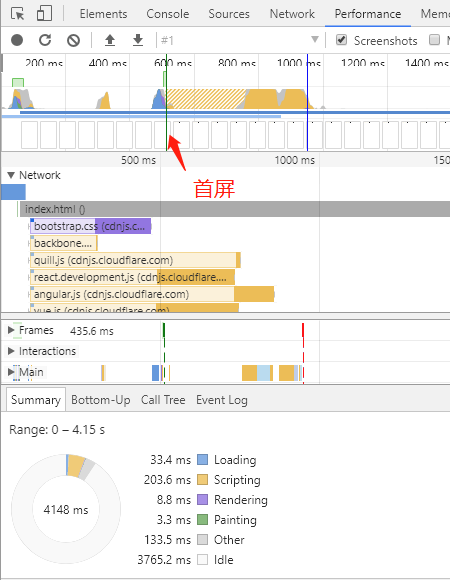The image size is (450, 580).
Task: Collapse the Network section triangle
Action: point(11,175)
